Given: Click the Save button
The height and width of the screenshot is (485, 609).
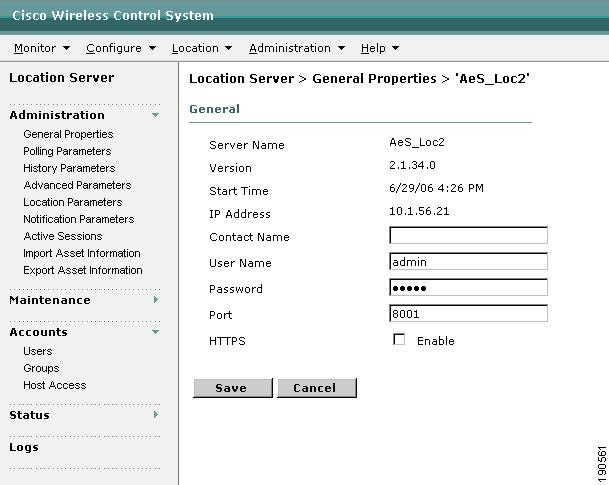Looking at the screenshot, I should pyautogui.click(x=233, y=388).
